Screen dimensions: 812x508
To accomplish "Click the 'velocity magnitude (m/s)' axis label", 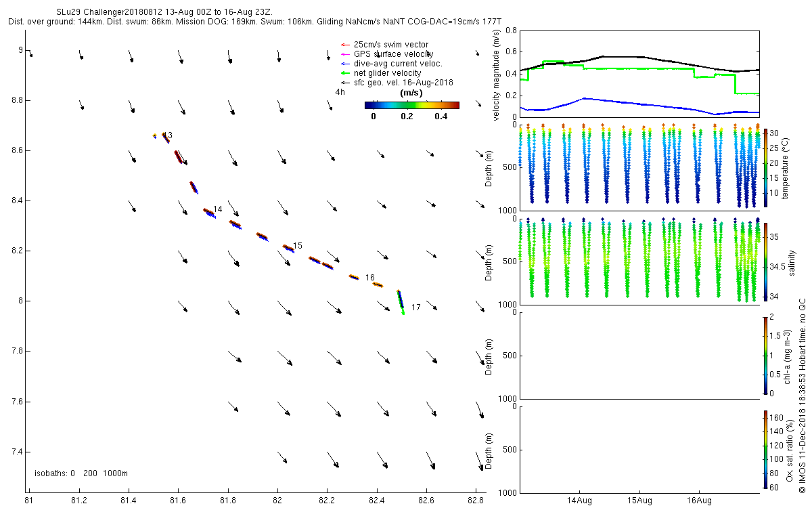I will pyautogui.click(x=497, y=77).
